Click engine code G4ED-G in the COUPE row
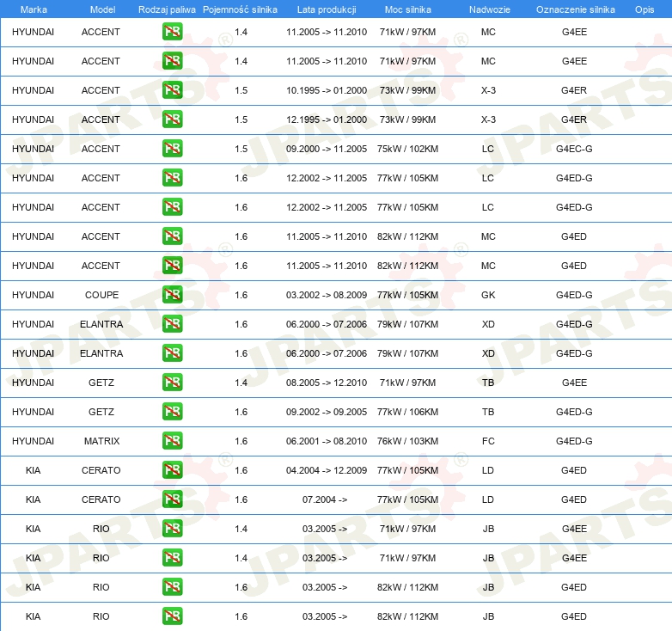The width and height of the screenshot is (672, 631). coord(574,295)
